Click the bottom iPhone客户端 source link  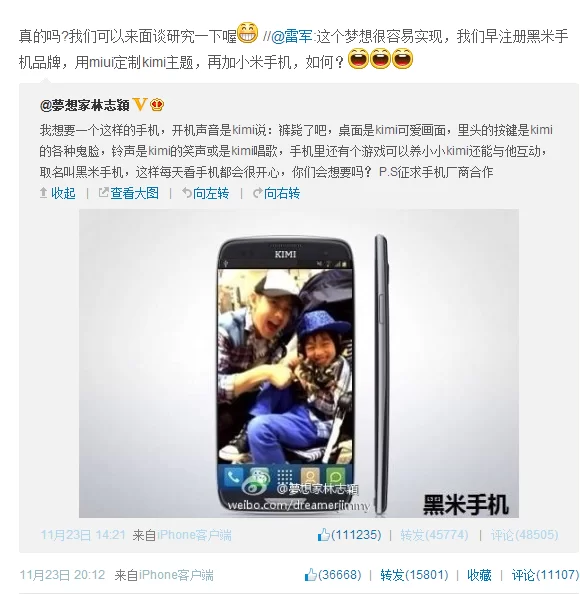tap(176, 575)
